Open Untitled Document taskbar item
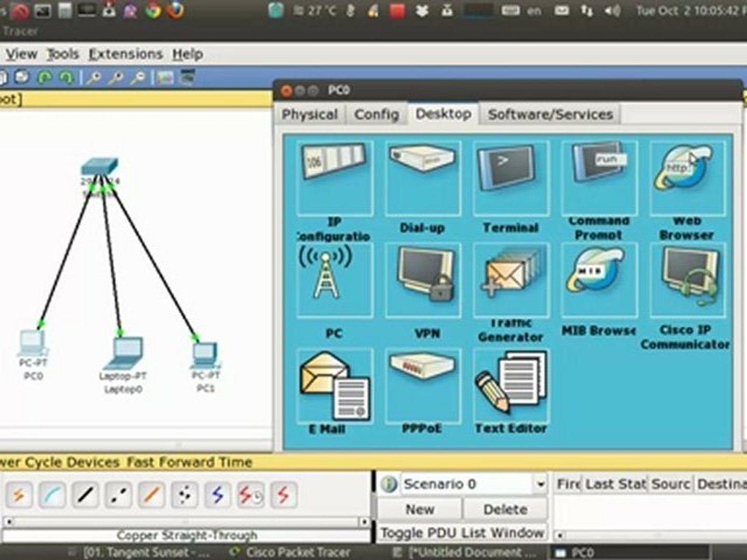Screen dimensions: 747x560 pyautogui.click(x=465, y=552)
